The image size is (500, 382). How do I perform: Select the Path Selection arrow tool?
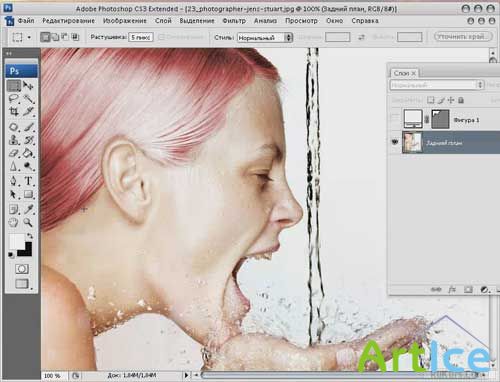[14, 194]
